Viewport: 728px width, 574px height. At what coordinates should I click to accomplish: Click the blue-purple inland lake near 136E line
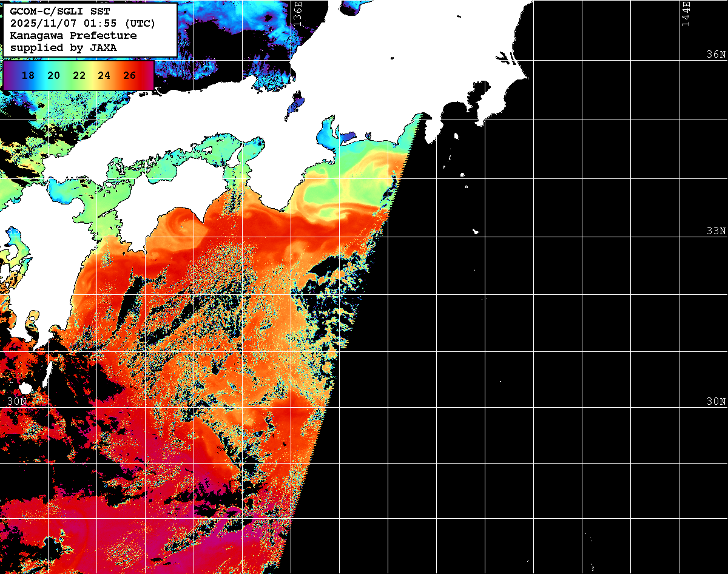(x=297, y=102)
